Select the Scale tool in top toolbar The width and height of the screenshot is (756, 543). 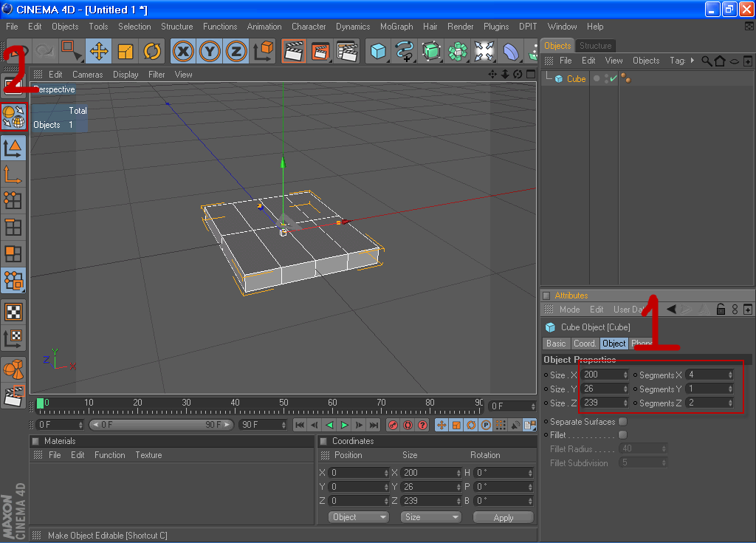[x=126, y=51]
